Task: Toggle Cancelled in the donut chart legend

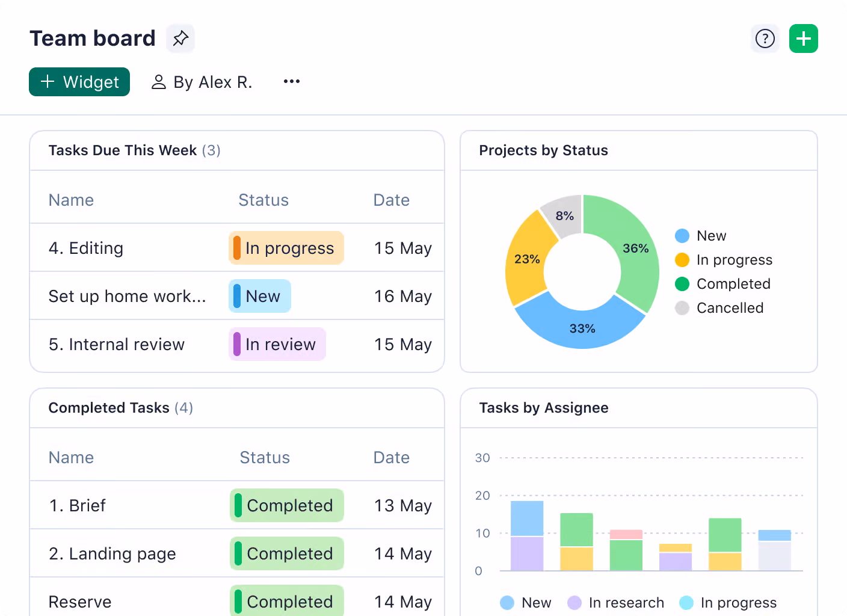Action: pos(719,308)
